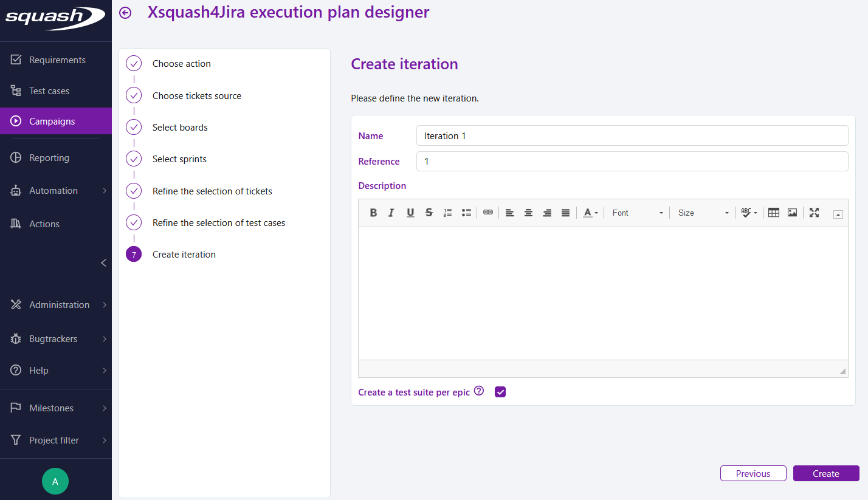Expand the Administration sidebar menu
The height and width of the screenshot is (500, 868).
pyautogui.click(x=59, y=304)
